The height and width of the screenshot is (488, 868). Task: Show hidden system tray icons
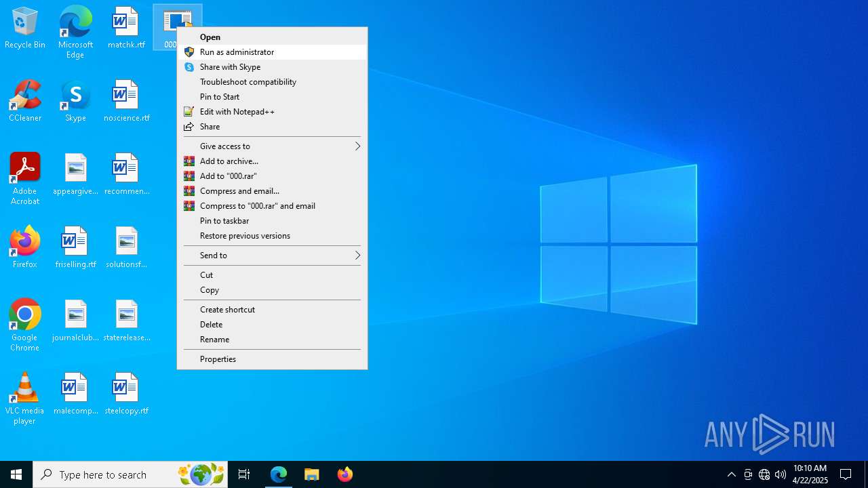tap(731, 474)
